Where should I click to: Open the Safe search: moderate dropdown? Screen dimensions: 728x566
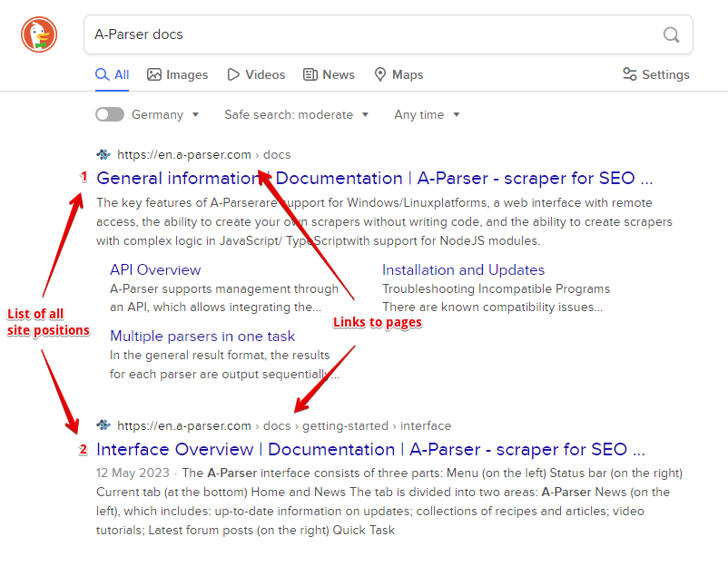[x=296, y=114]
